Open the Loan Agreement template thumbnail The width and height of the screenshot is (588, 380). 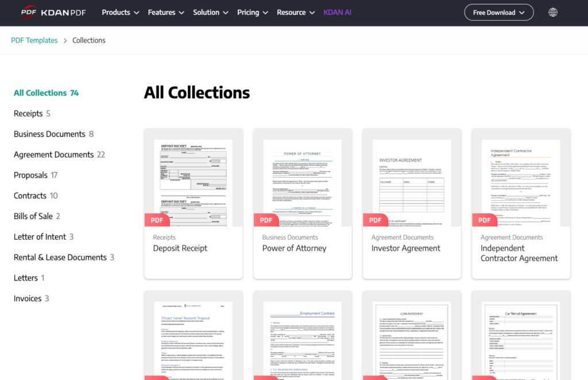pyautogui.click(x=411, y=341)
